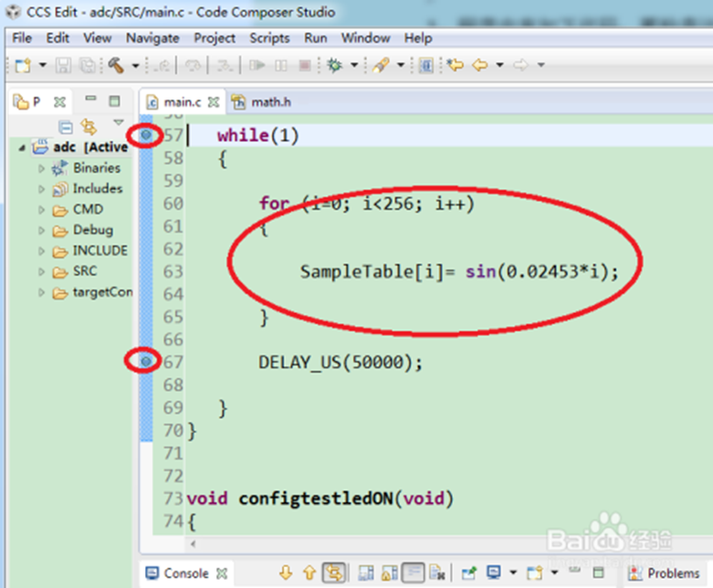Click the Last Edit Location toolbar icon
This screenshot has height=588, width=713.
[453, 65]
